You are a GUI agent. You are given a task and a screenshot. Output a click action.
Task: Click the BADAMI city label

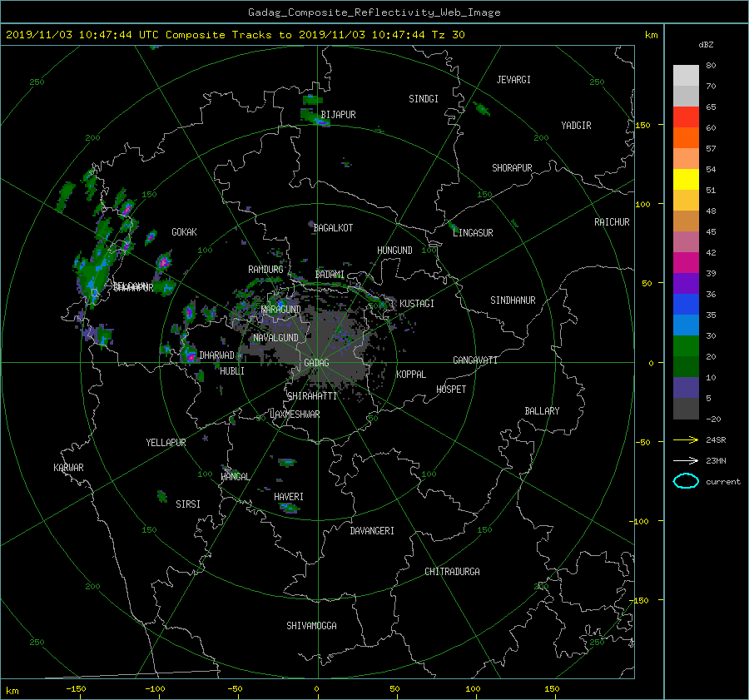coord(330,275)
